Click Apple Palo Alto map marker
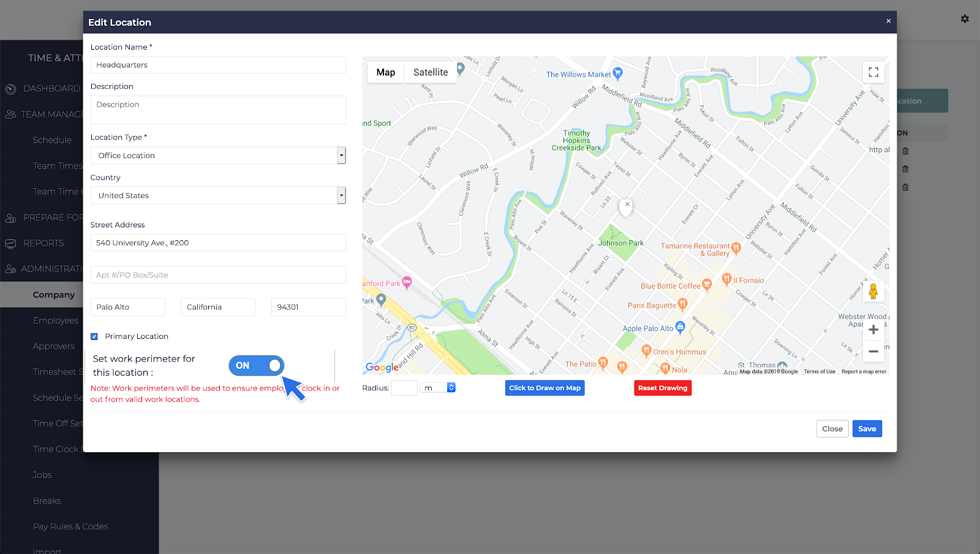This screenshot has height=554, width=980. point(680,327)
